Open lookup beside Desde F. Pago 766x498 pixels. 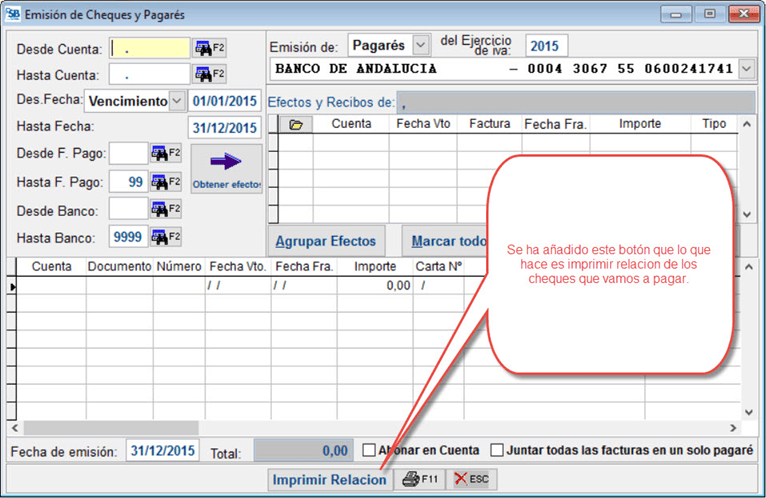point(166,153)
